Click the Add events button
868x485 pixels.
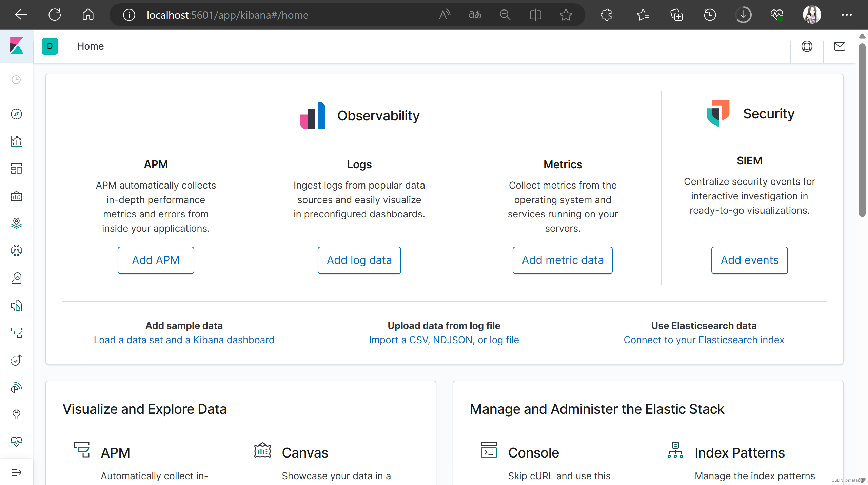click(x=749, y=260)
